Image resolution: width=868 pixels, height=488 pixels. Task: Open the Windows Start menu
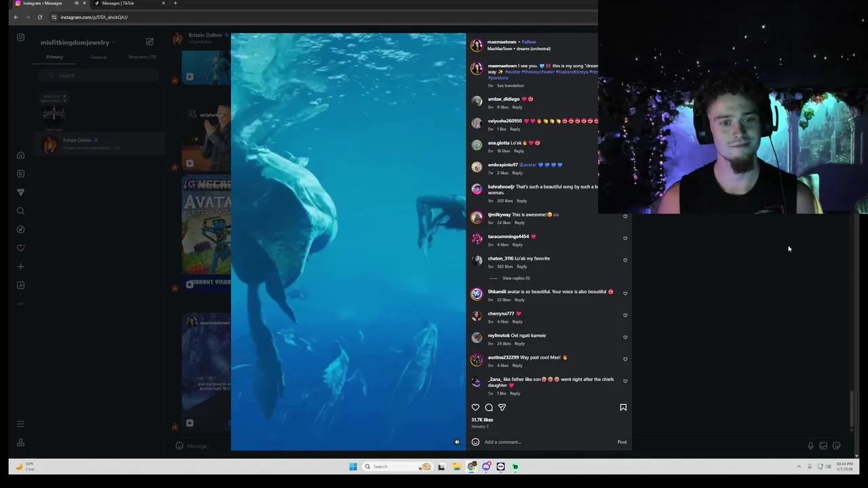coord(353,466)
